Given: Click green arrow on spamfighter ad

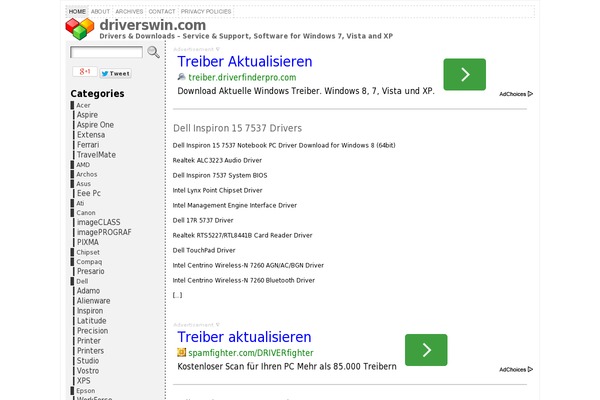Looking at the screenshot, I should pos(426,350).
